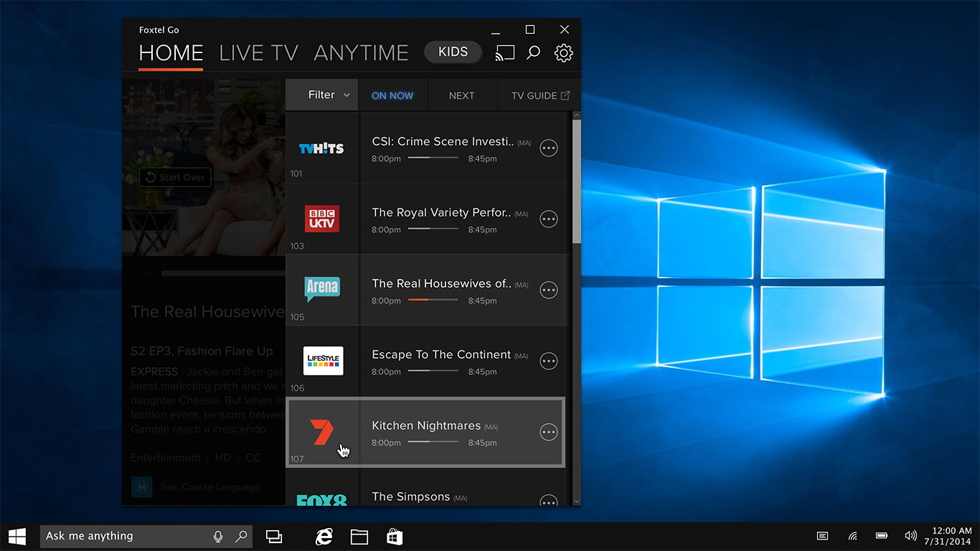
Task: Click the CSI: Crime Scene progress bar
Action: pos(433,158)
